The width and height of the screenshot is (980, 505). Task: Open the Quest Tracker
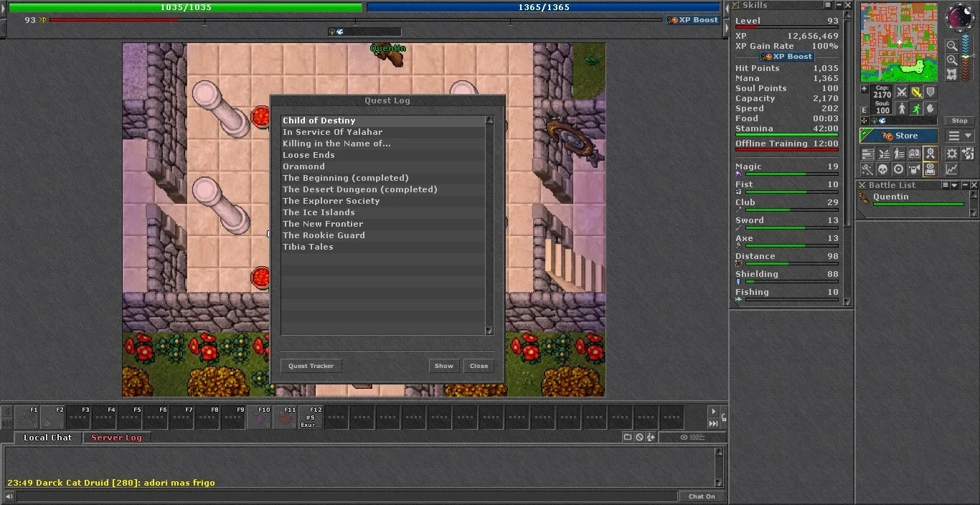point(311,366)
